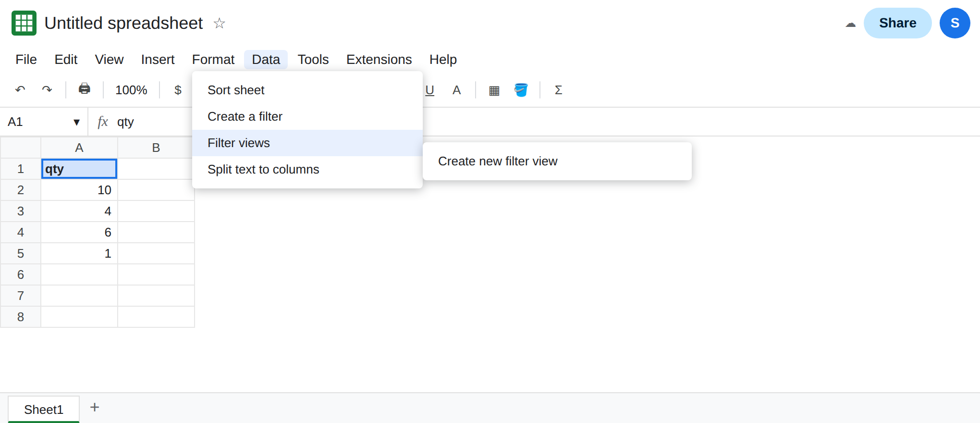The image size is (980, 423).
Task: Click the cloud save status icon
Action: [x=850, y=24]
